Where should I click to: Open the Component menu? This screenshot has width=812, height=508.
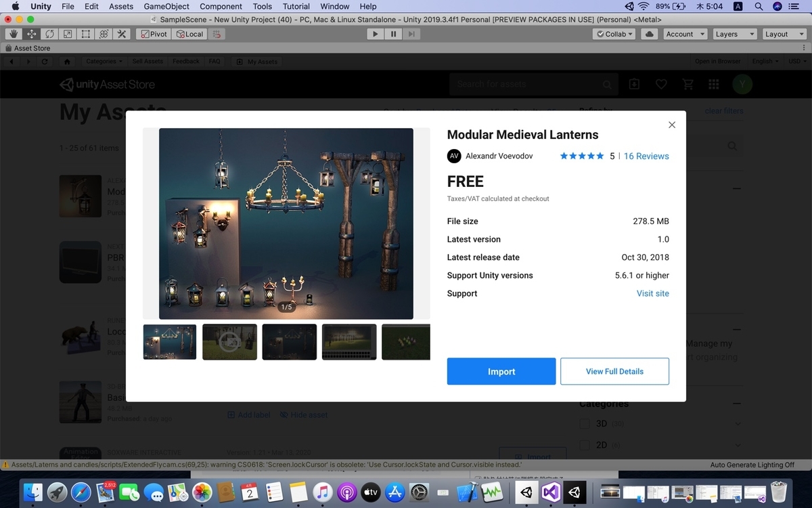click(221, 6)
